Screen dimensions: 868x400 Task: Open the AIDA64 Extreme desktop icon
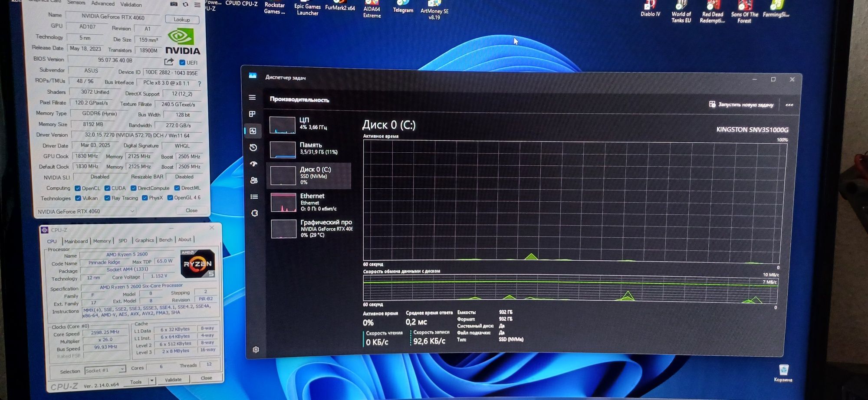[x=372, y=9]
